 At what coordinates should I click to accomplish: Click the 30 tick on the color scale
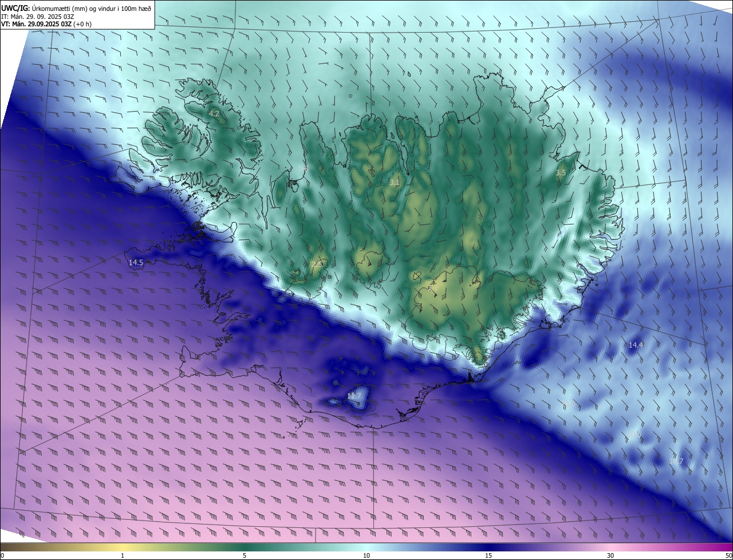pos(610,555)
